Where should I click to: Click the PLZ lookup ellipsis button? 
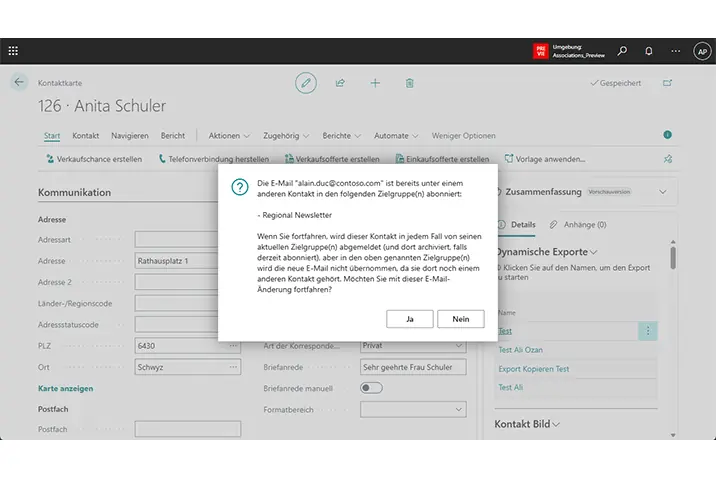pos(233,346)
